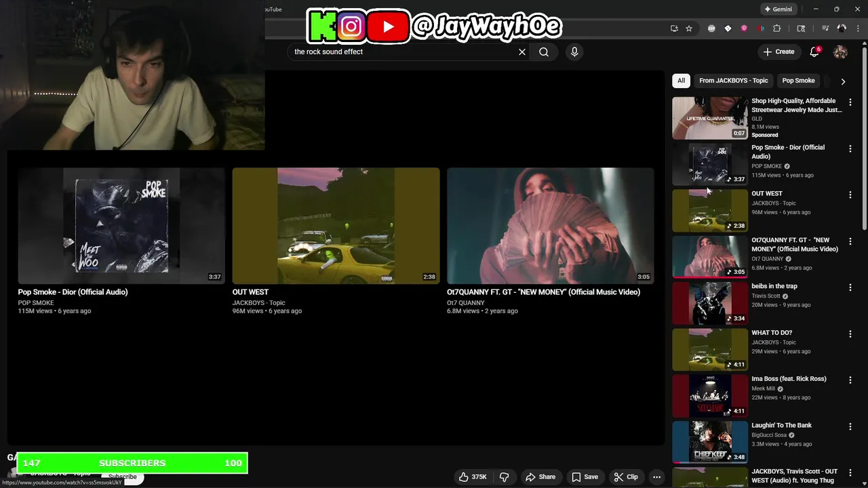
Task: Click the BigGucci Sosa channel name
Action: (x=769, y=435)
